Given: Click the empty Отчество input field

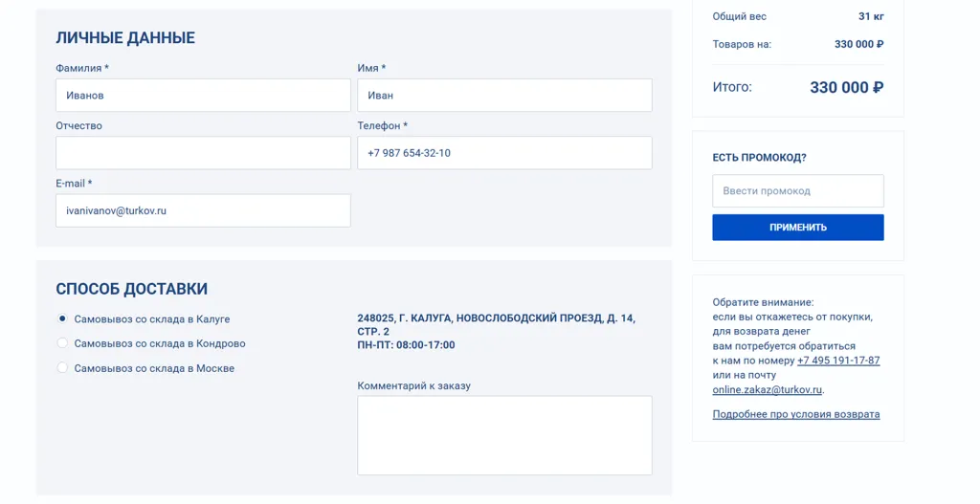Looking at the screenshot, I should pyautogui.click(x=203, y=153).
